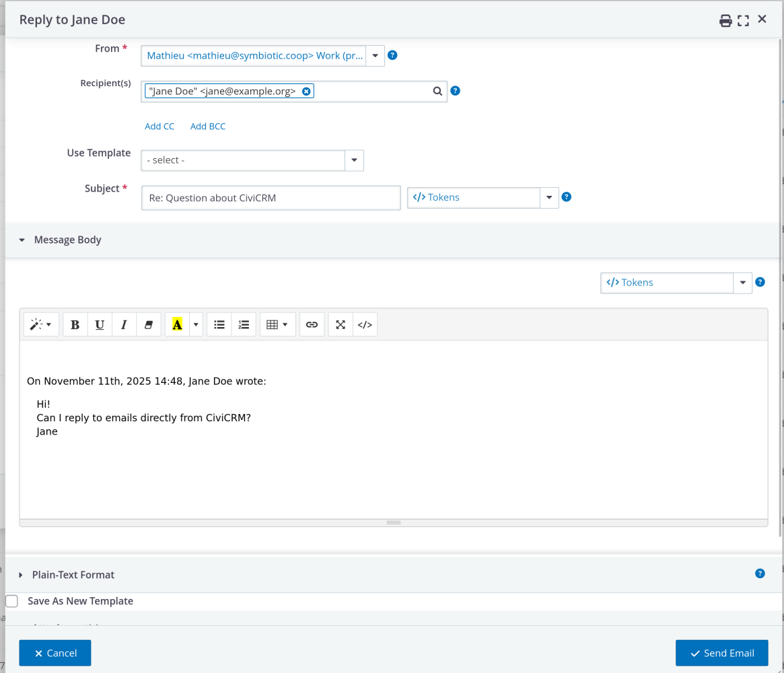Insert an unordered bullet list
The height and width of the screenshot is (673, 784).
[x=219, y=324]
